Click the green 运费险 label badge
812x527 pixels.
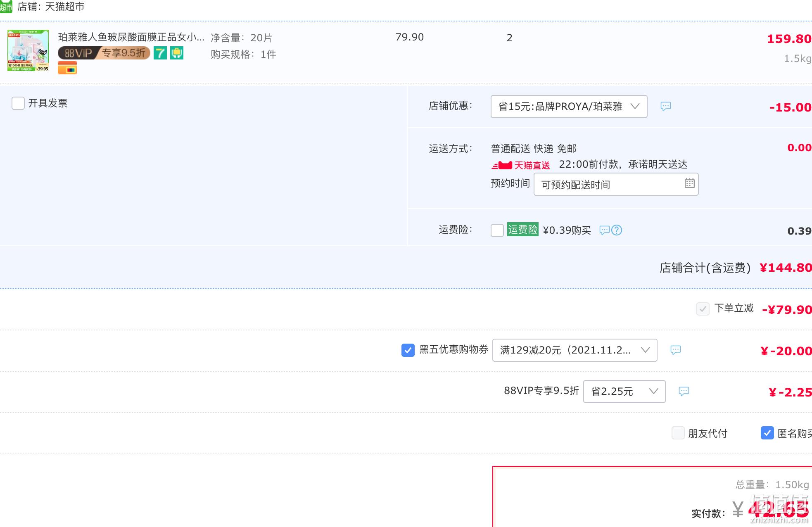pyautogui.click(x=523, y=229)
